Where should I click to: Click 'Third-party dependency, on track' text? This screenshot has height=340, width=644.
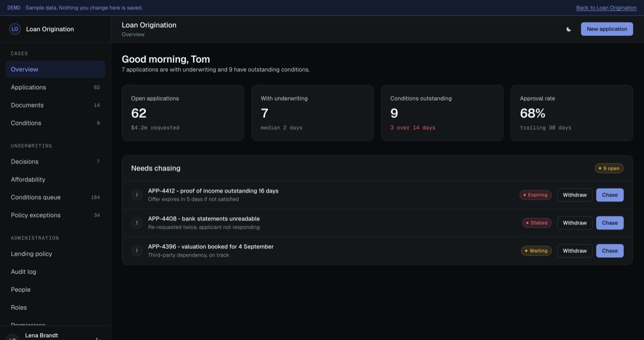click(189, 255)
